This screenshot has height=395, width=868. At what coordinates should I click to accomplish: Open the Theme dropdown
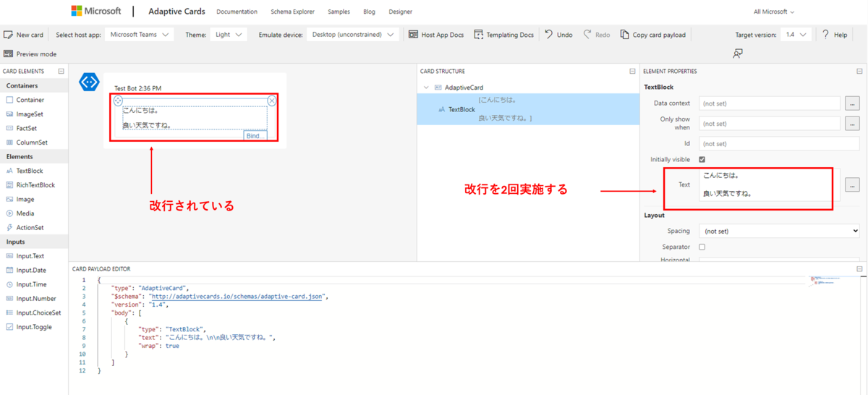[229, 35]
